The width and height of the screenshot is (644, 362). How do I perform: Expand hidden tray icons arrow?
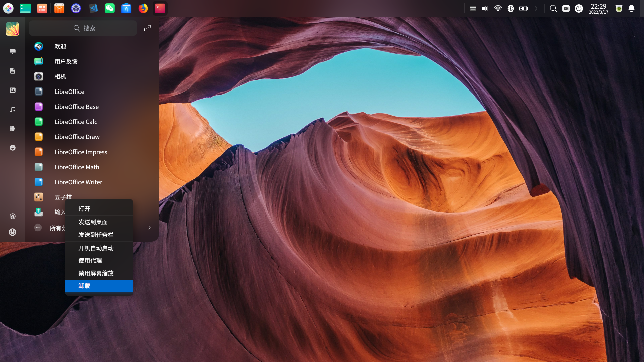click(536, 9)
